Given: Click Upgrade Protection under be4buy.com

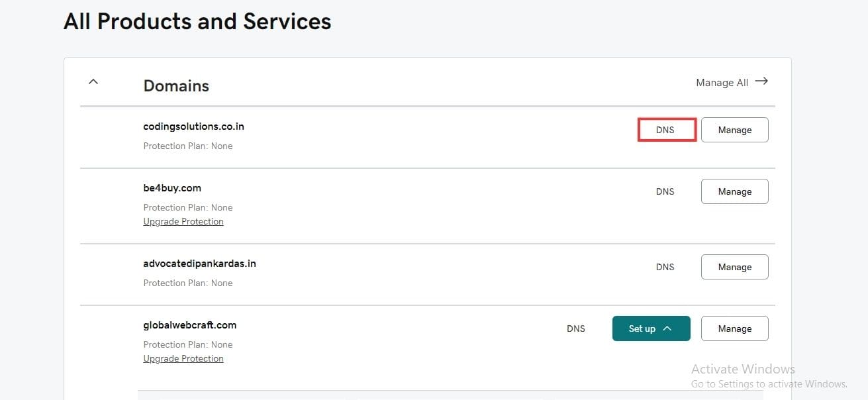Looking at the screenshot, I should coord(183,221).
